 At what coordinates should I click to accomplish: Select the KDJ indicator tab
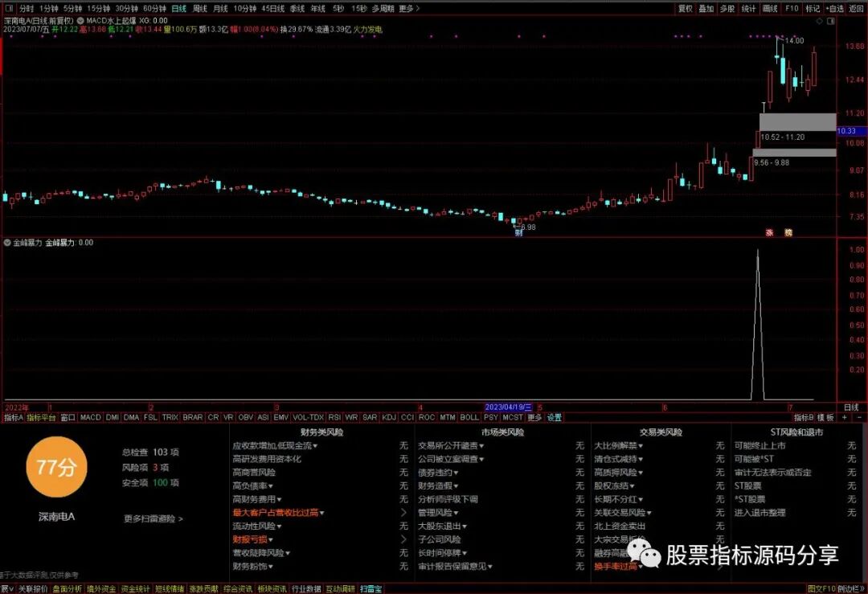click(389, 417)
